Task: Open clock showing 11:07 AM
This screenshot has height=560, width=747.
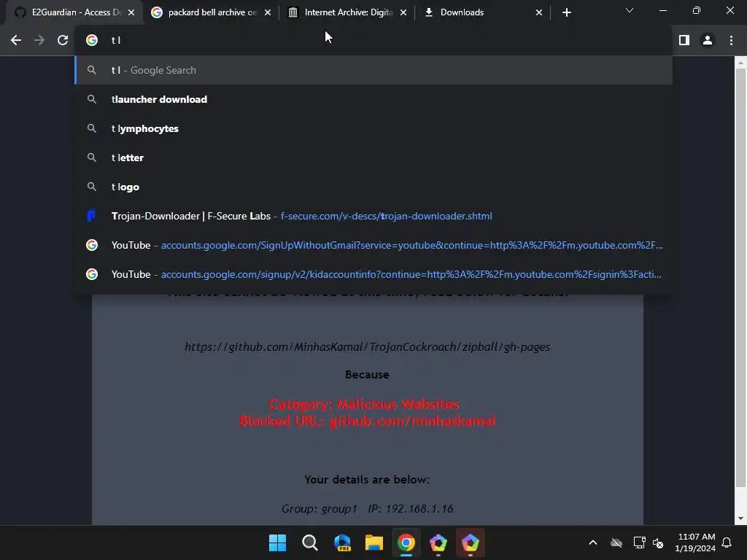Action: click(695, 542)
